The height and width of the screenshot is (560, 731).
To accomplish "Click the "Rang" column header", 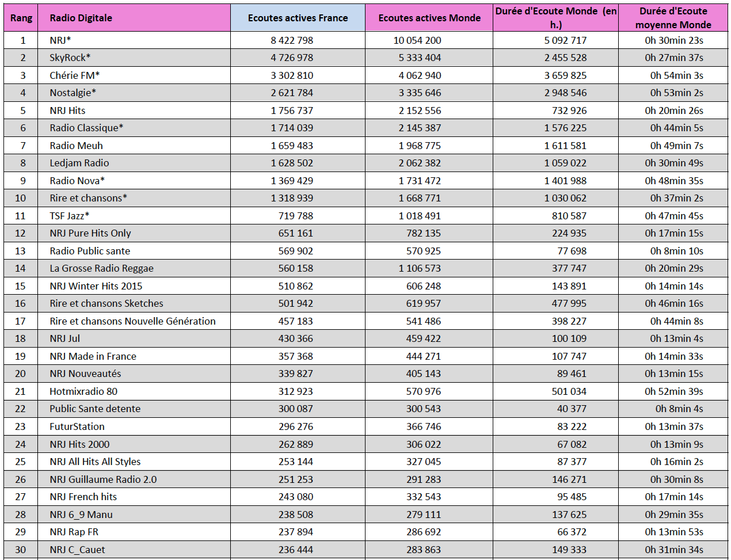I will click(x=21, y=18).
